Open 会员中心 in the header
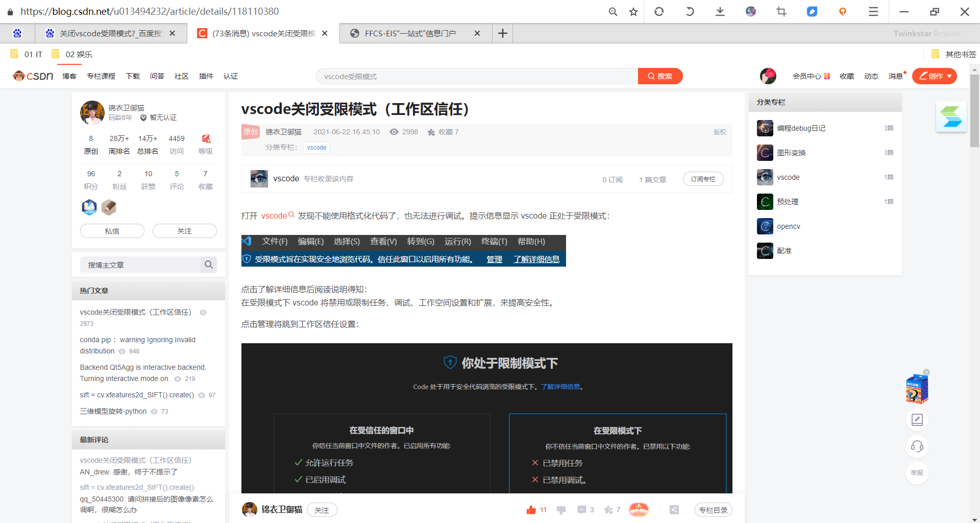 (812, 76)
